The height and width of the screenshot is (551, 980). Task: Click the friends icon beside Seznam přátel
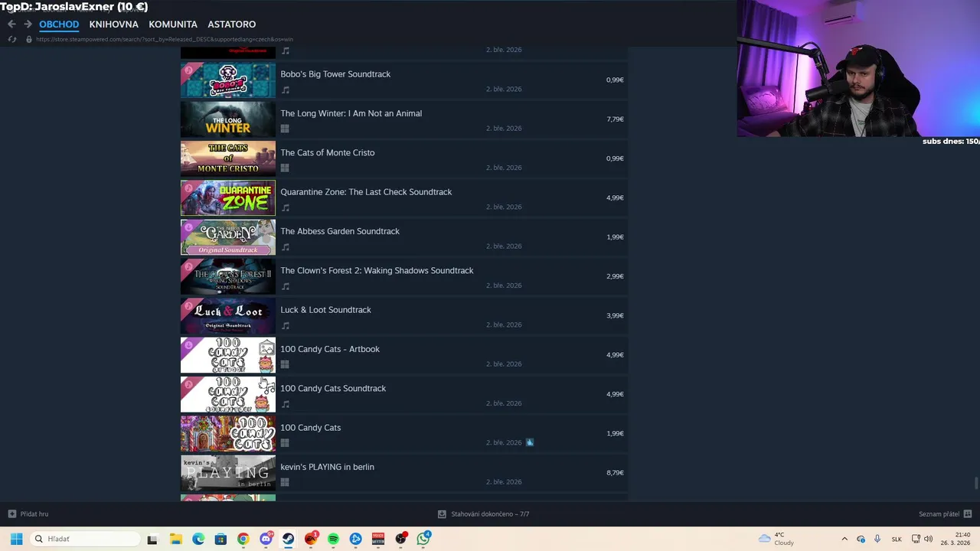click(968, 514)
